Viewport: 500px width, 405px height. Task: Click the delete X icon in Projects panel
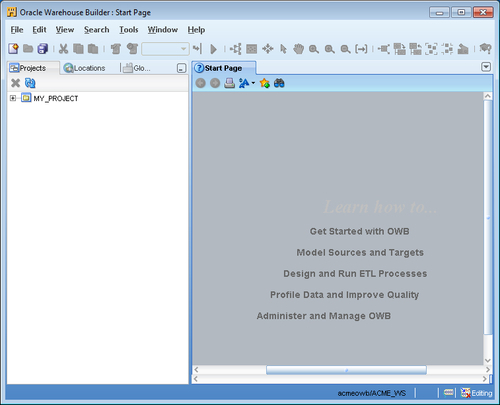click(15, 83)
